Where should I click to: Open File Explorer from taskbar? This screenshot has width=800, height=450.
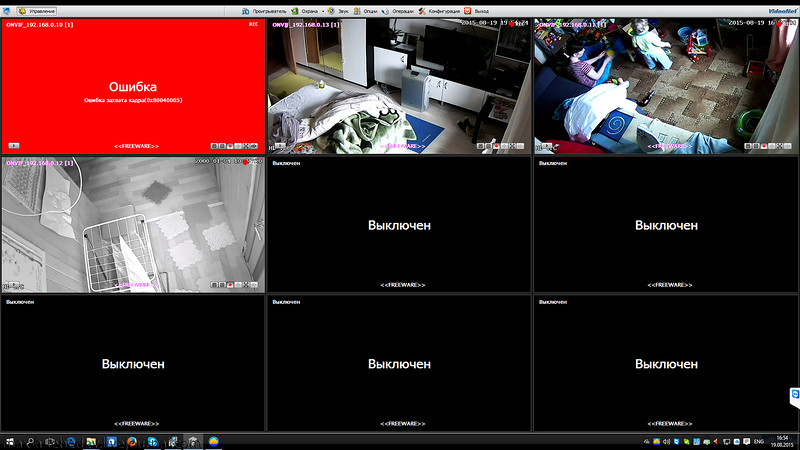click(x=91, y=442)
